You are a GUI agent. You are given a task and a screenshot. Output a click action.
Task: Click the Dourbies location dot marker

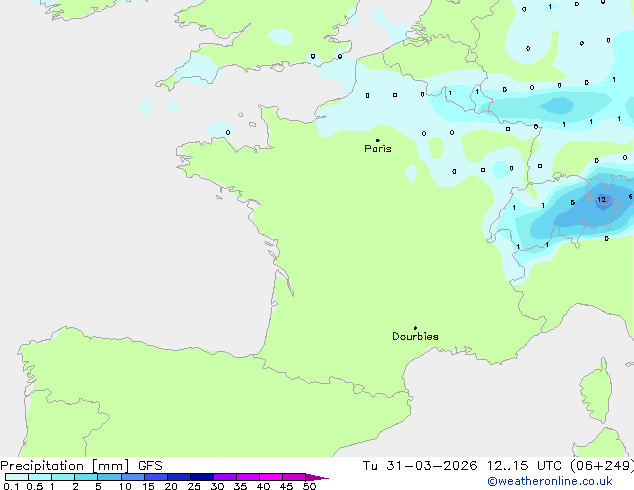(x=415, y=328)
